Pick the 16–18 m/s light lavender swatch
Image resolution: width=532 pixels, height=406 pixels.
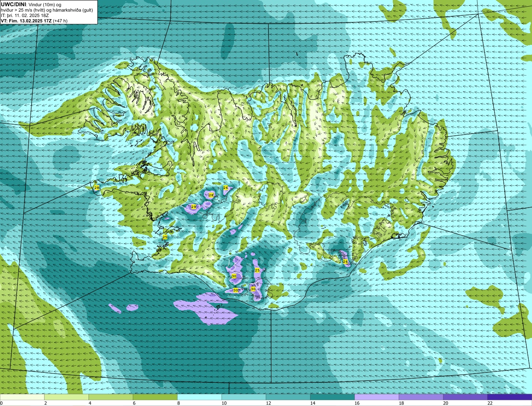tap(377, 397)
